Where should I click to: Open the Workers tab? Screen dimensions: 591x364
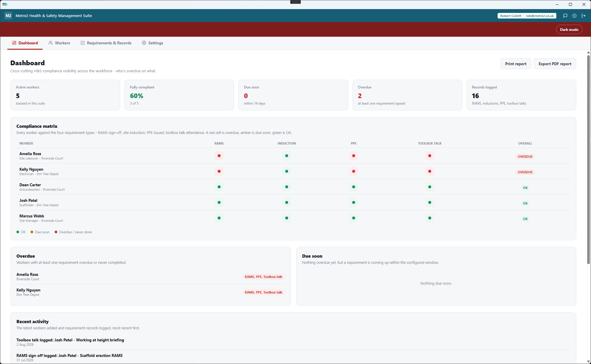[x=59, y=43]
